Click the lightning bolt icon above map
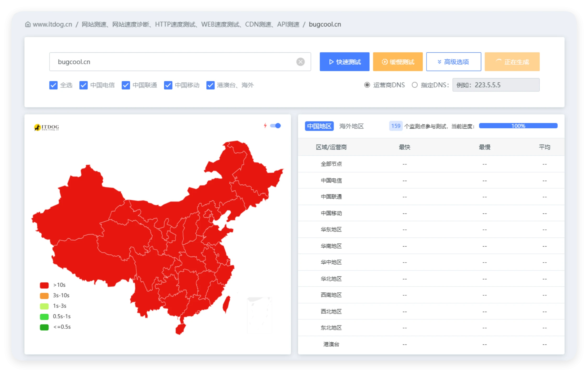 [x=265, y=126]
